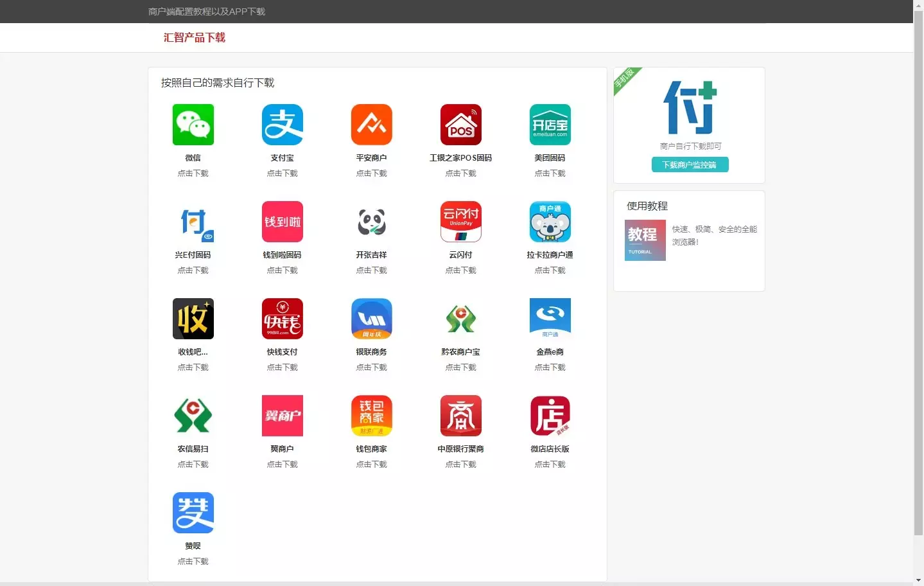This screenshot has height=586, width=924.
Task: Click the 按照自己的需求自行下载 heading
Action: (x=218, y=83)
